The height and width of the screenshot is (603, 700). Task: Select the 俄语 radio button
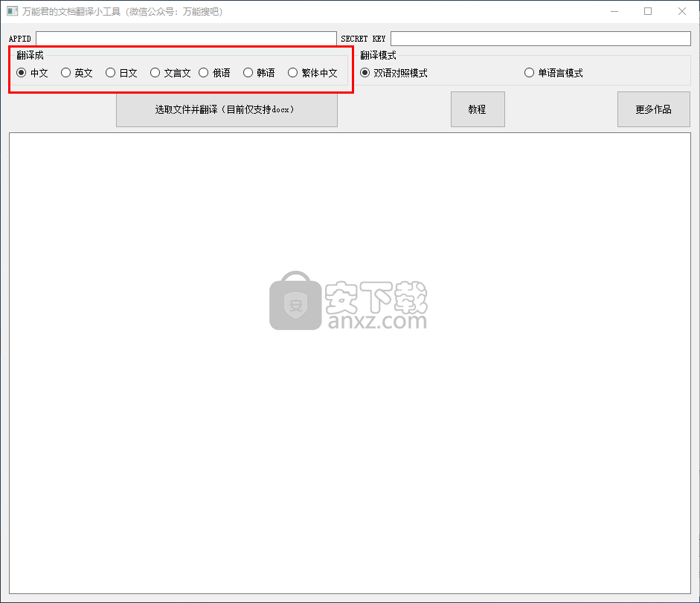click(x=204, y=73)
